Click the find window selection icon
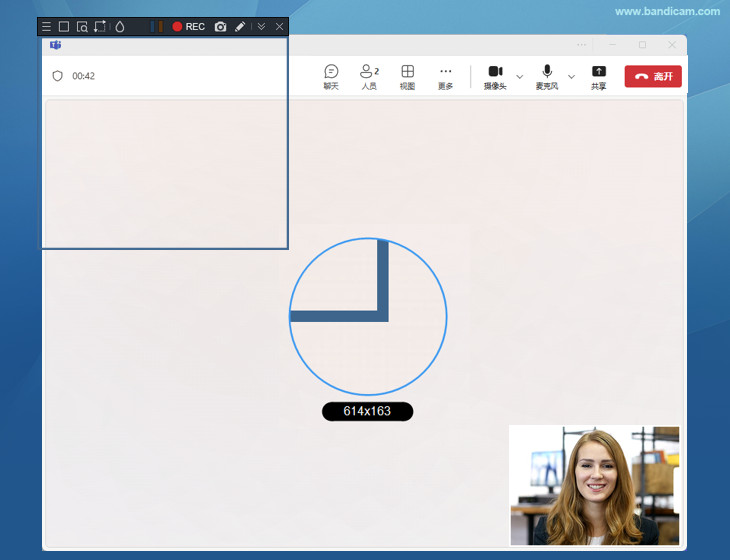Screen dimensions: 730x560 [82, 27]
